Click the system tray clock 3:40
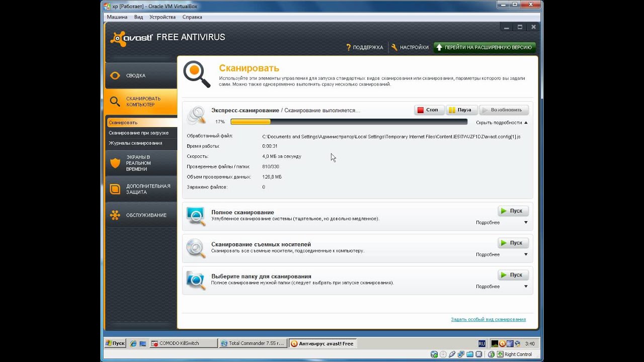 [x=530, y=344]
